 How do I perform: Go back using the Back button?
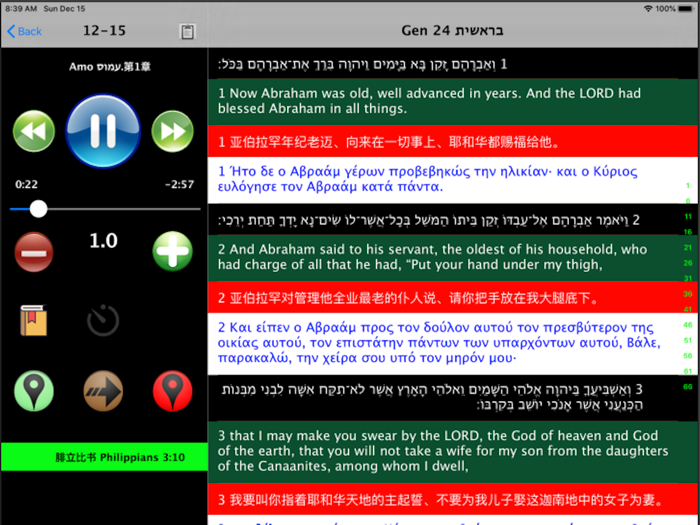[x=25, y=31]
